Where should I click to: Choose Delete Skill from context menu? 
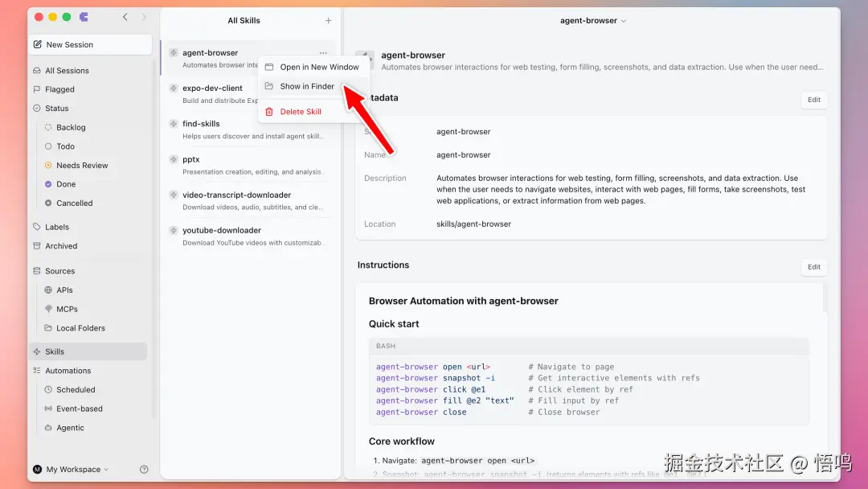point(313,111)
